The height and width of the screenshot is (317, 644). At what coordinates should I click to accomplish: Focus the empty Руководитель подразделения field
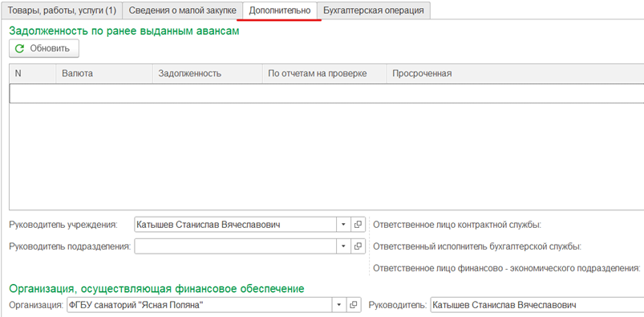click(x=235, y=246)
